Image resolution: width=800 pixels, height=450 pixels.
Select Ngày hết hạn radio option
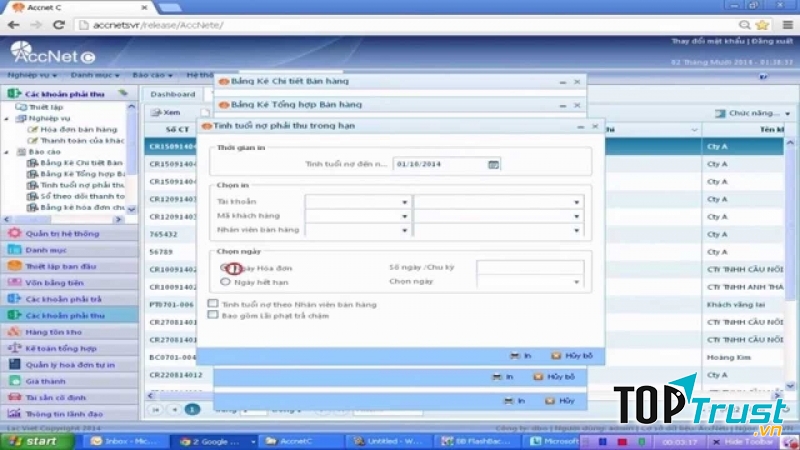coord(225,282)
